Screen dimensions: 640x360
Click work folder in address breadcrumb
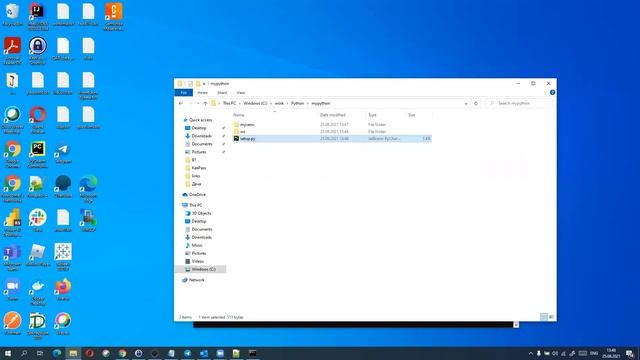coord(279,103)
